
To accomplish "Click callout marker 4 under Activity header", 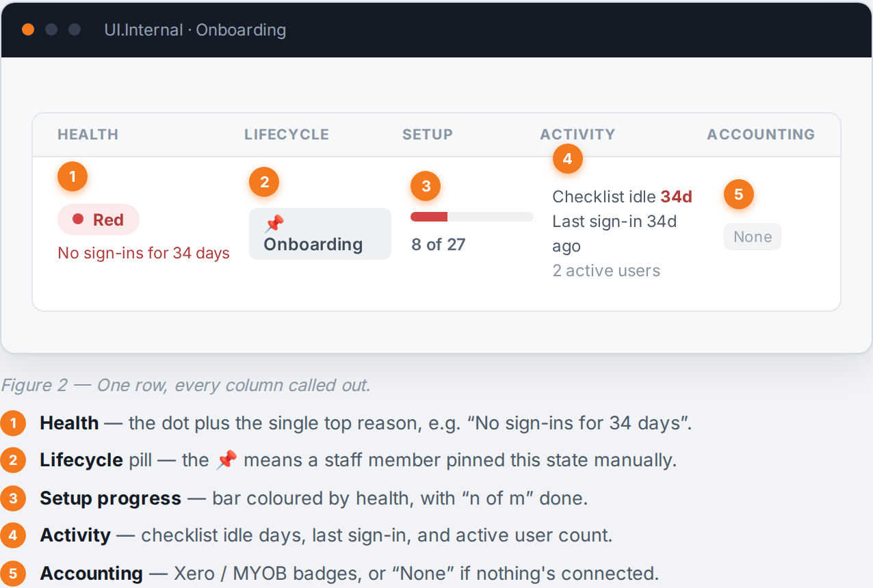I will pos(567,159).
